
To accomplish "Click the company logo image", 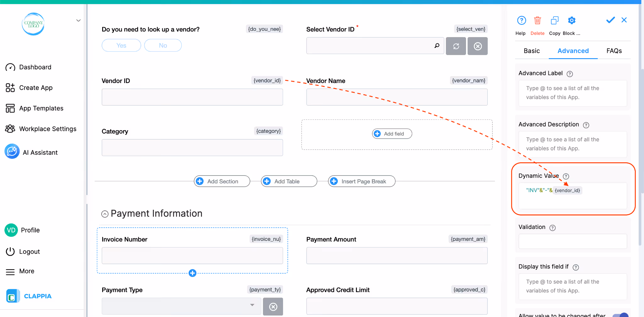I will (33, 24).
